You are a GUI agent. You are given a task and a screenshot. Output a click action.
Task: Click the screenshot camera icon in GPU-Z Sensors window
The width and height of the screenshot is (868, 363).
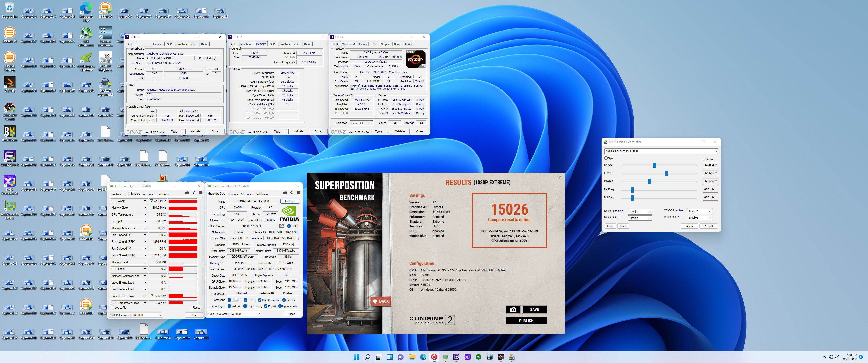(x=187, y=193)
